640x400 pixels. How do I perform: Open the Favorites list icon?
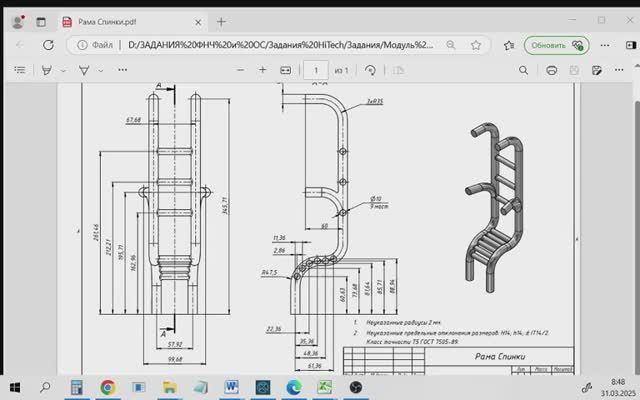tap(509, 45)
